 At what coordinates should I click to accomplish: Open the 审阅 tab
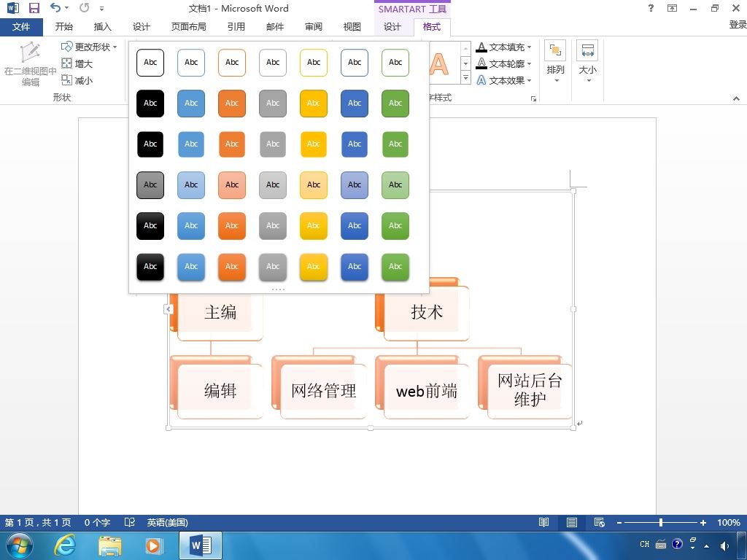[x=314, y=27]
